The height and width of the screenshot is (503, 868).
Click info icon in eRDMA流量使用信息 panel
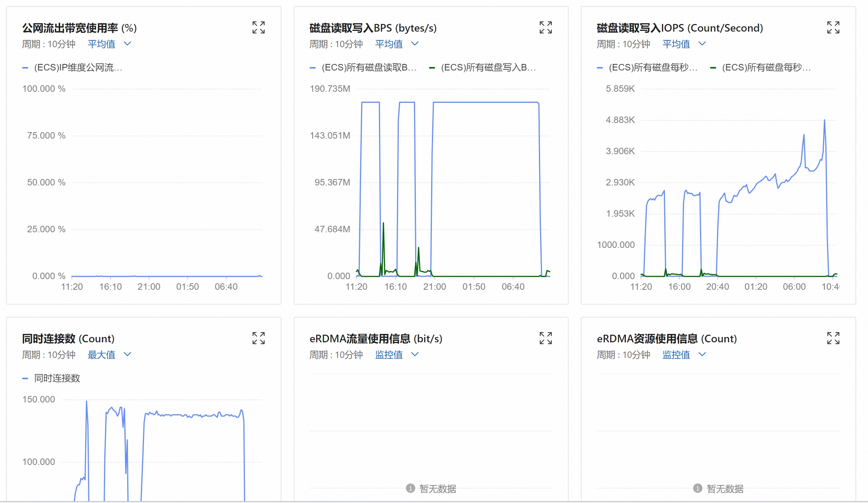pos(410,488)
